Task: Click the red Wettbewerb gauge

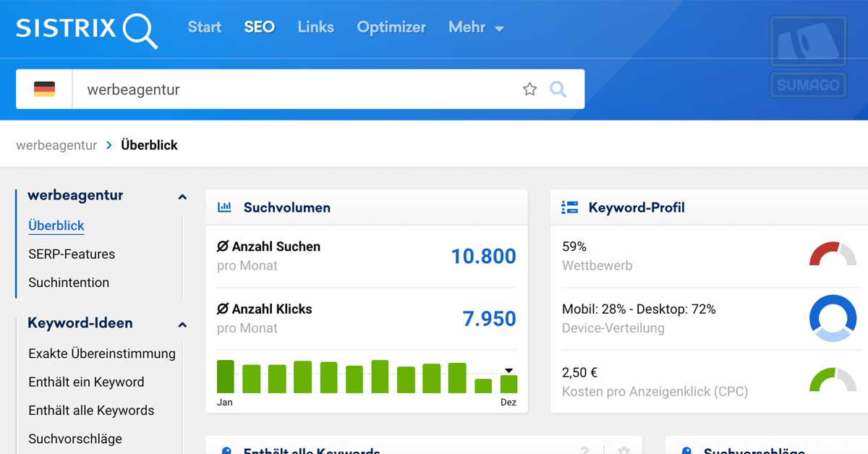Action: pos(833,254)
